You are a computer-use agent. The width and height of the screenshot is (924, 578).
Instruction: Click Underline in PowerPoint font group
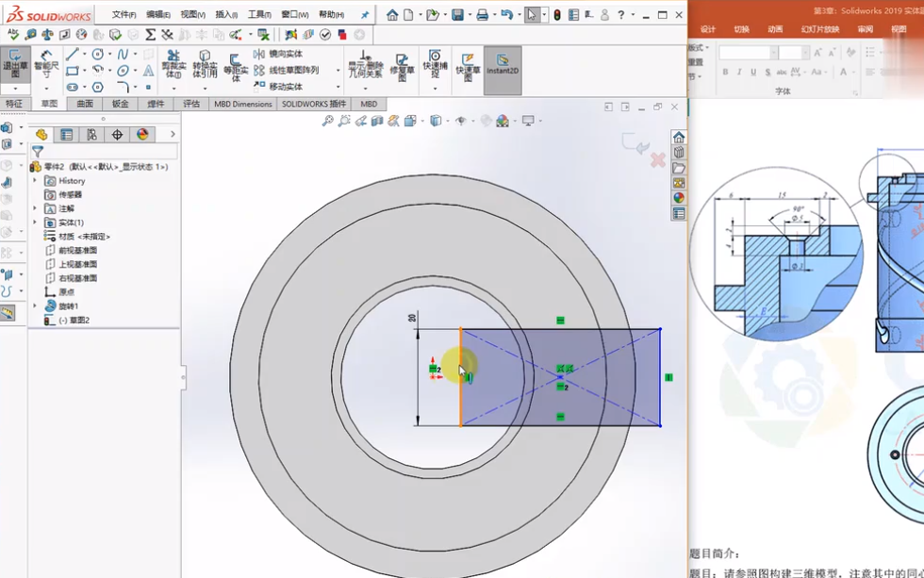click(x=753, y=72)
